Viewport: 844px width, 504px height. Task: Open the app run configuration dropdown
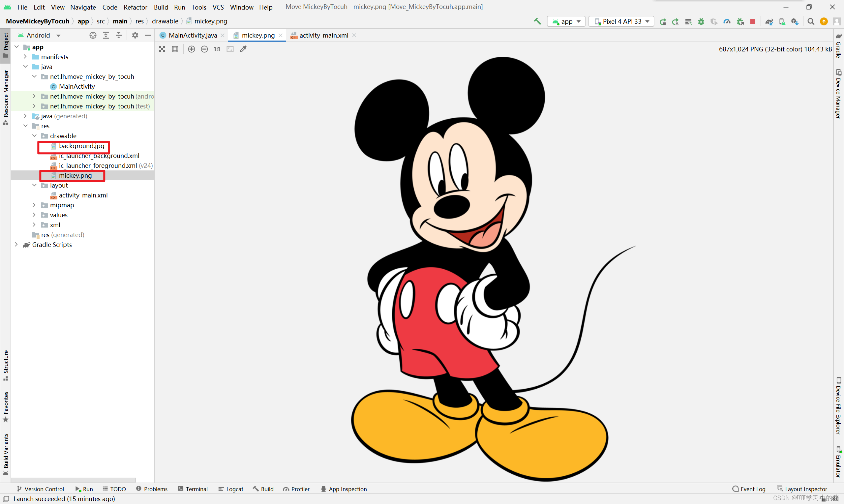coord(566,21)
